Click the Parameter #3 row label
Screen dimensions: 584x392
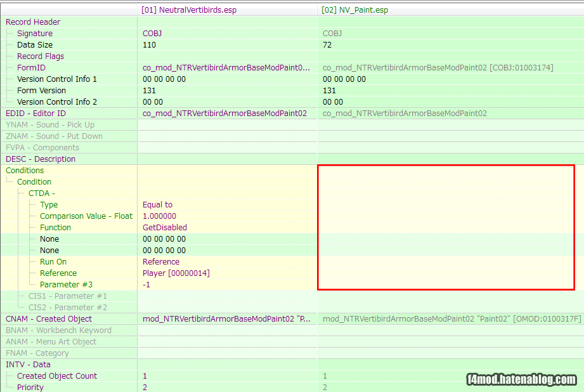(x=66, y=285)
